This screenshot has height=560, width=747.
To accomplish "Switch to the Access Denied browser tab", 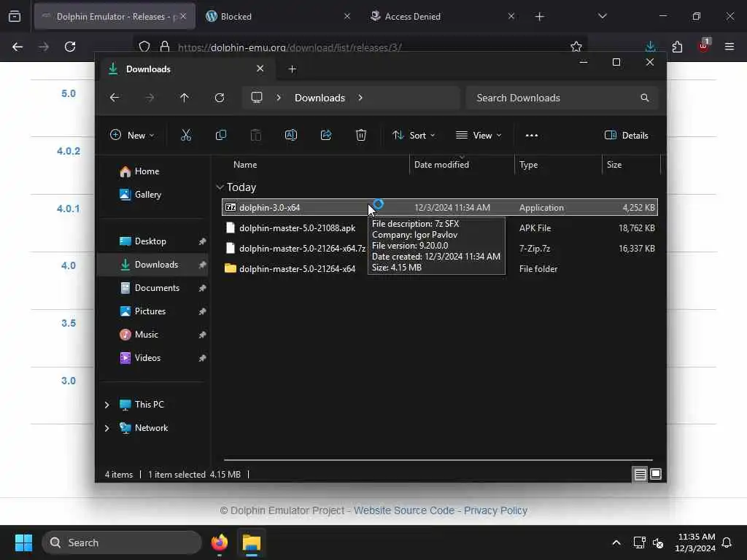I will [441, 16].
